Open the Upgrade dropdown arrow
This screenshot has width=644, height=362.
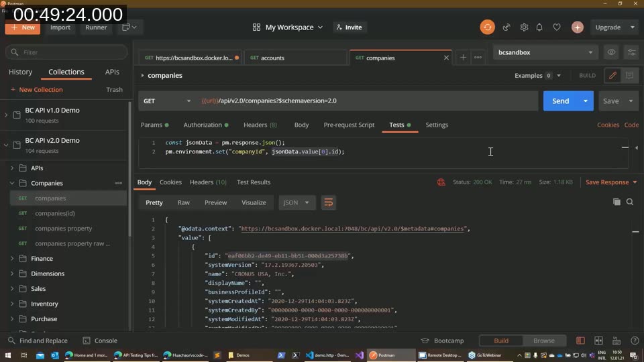632,27
